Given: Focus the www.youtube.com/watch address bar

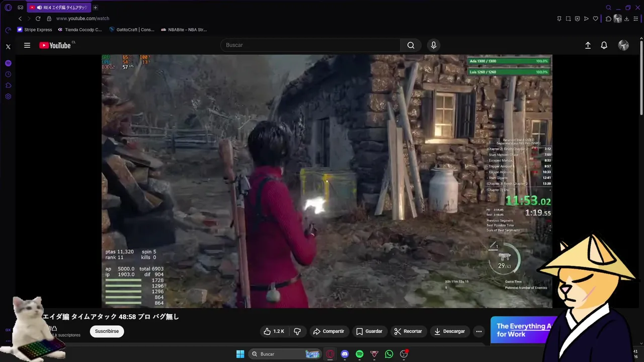Looking at the screenshot, I should 83,19.
